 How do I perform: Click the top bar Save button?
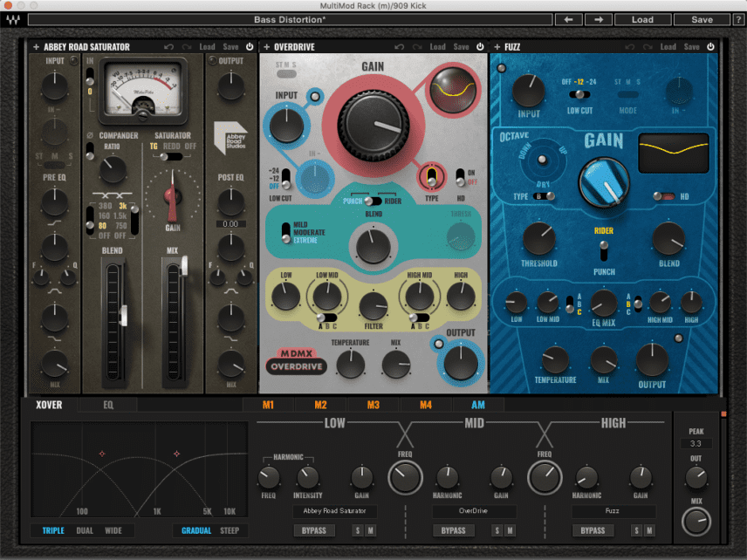[x=702, y=19]
